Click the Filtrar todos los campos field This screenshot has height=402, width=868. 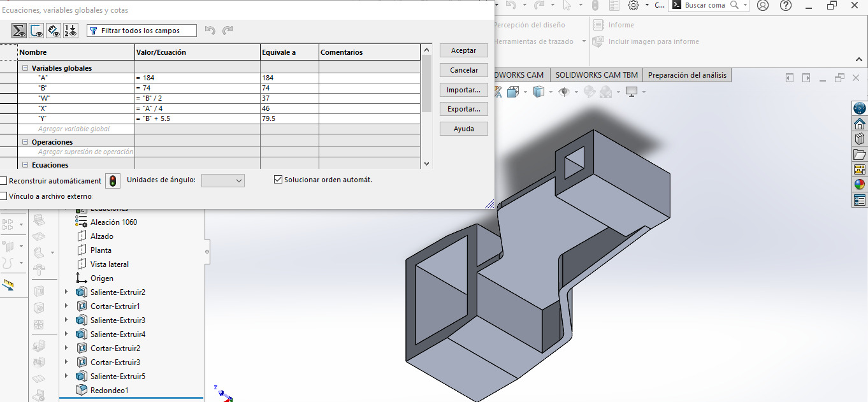point(141,31)
